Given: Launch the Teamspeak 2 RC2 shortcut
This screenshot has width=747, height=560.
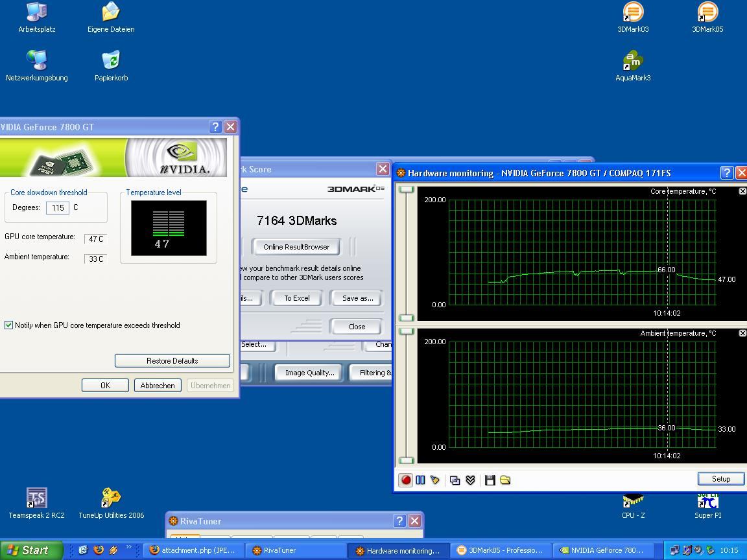Looking at the screenshot, I should tap(37, 503).
